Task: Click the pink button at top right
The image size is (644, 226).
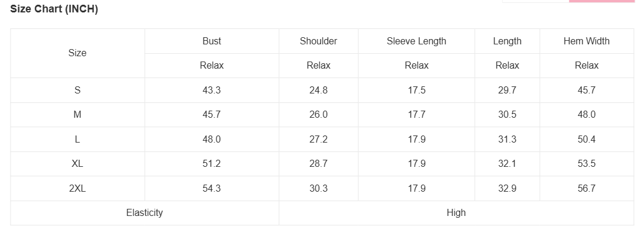Action: (601, 1)
